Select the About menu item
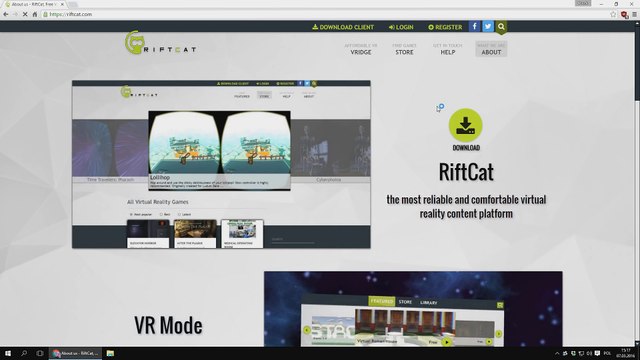This screenshot has width=640, height=360. (x=491, y=49)
